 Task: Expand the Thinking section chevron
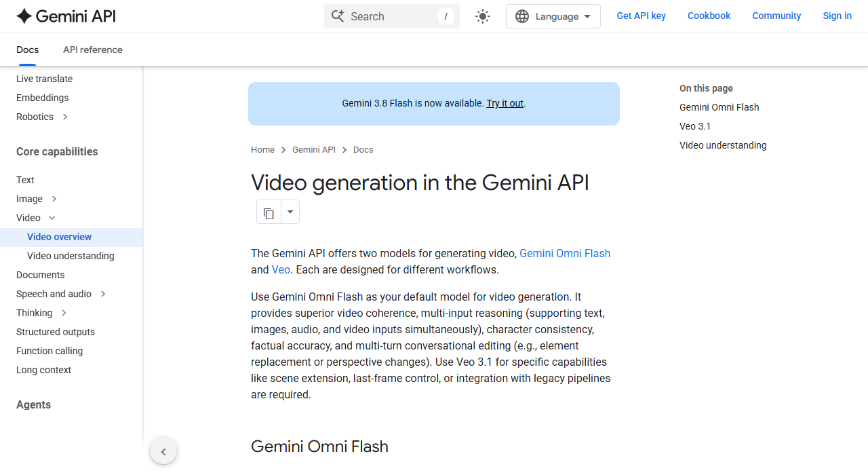64,313
